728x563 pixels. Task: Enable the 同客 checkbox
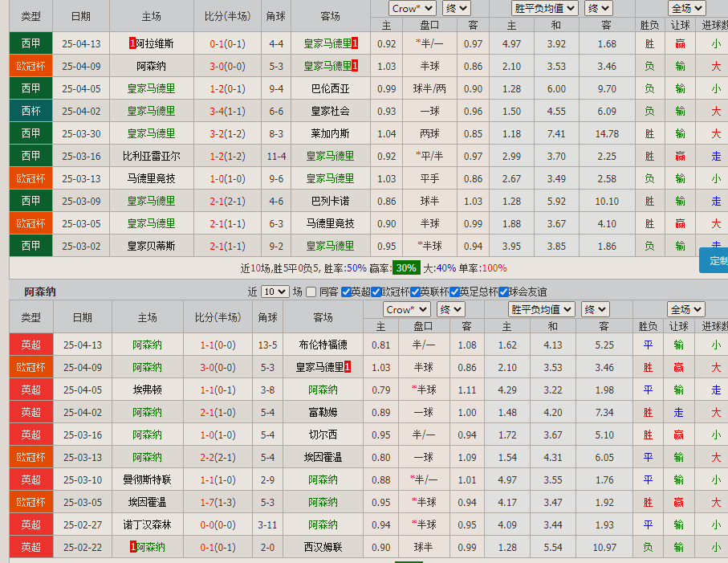[x=311, y=292]
